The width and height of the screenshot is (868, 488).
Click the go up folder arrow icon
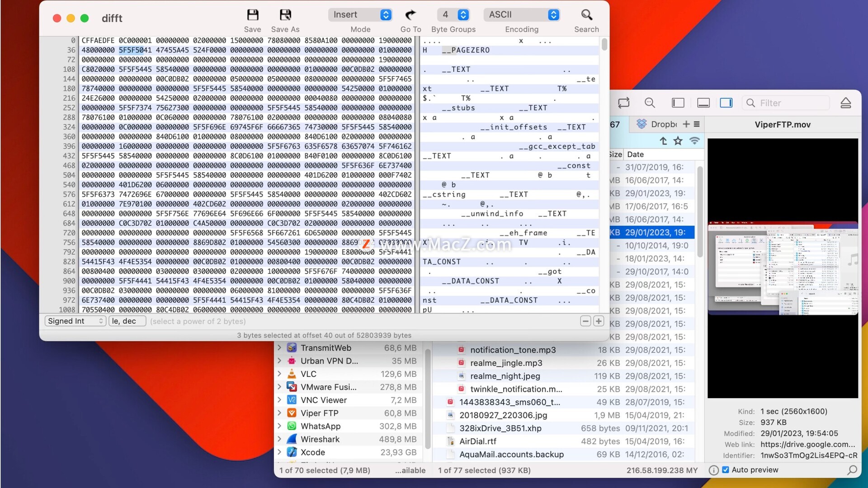coord(663,141)
